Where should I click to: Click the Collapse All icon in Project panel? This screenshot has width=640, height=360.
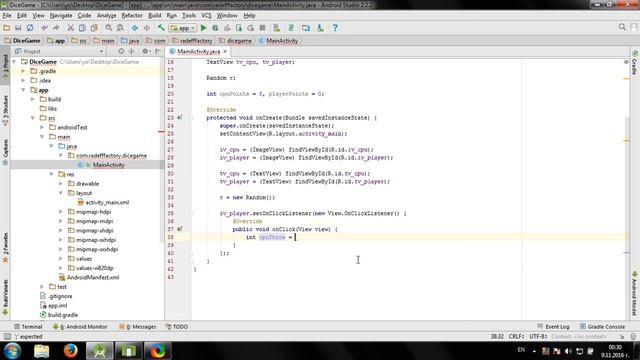pos(131,51)
